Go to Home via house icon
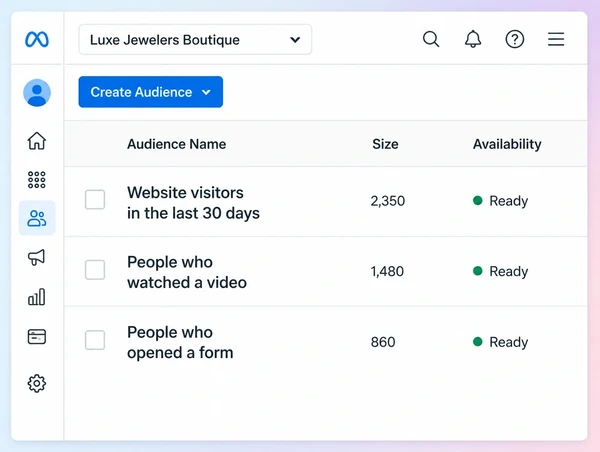 click(x=37, y=140)
